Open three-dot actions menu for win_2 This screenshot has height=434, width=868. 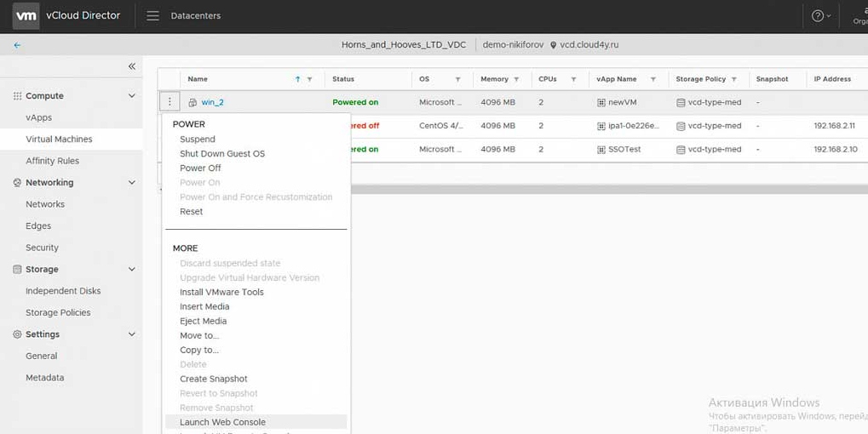pyautogui.click(x=170, y=102)
